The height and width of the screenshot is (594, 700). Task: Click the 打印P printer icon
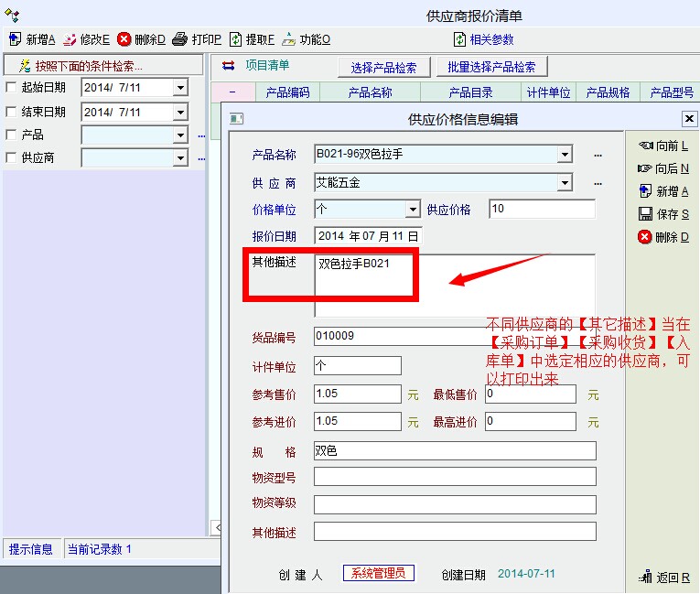point(180,39)
